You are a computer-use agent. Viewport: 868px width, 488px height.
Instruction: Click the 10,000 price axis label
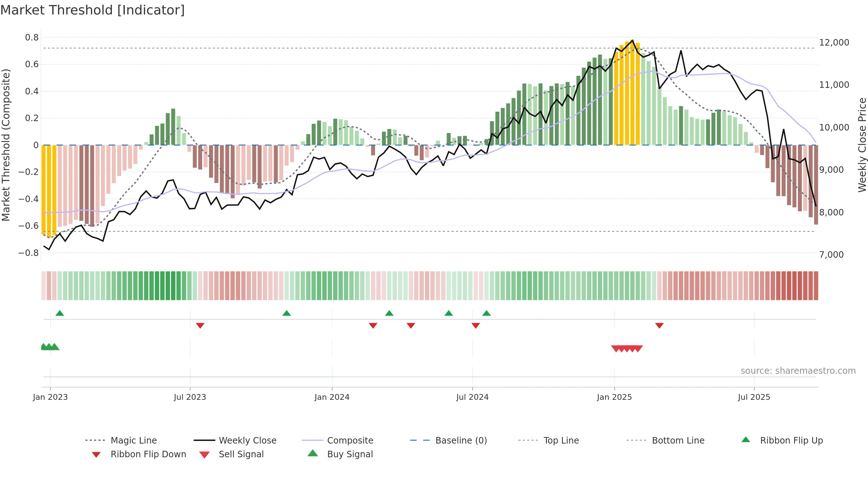click(834, 128)
